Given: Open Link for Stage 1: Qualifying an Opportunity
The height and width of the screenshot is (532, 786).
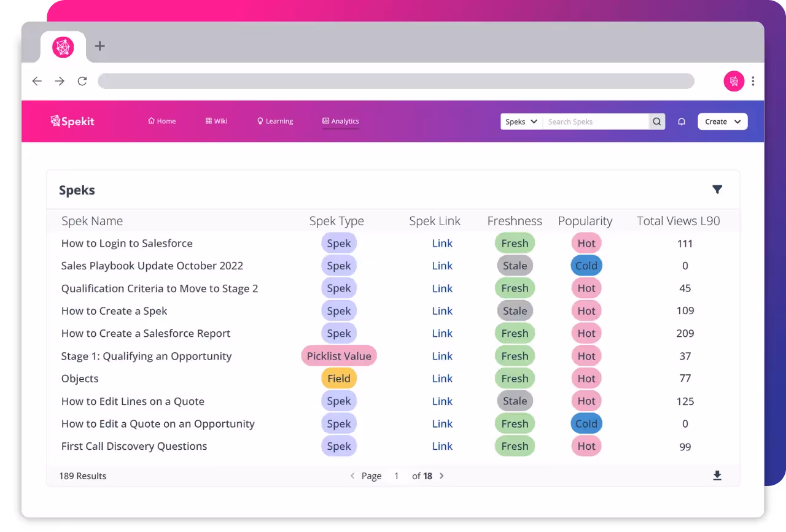Looking at the screenshot, I should tap(442, 356).
